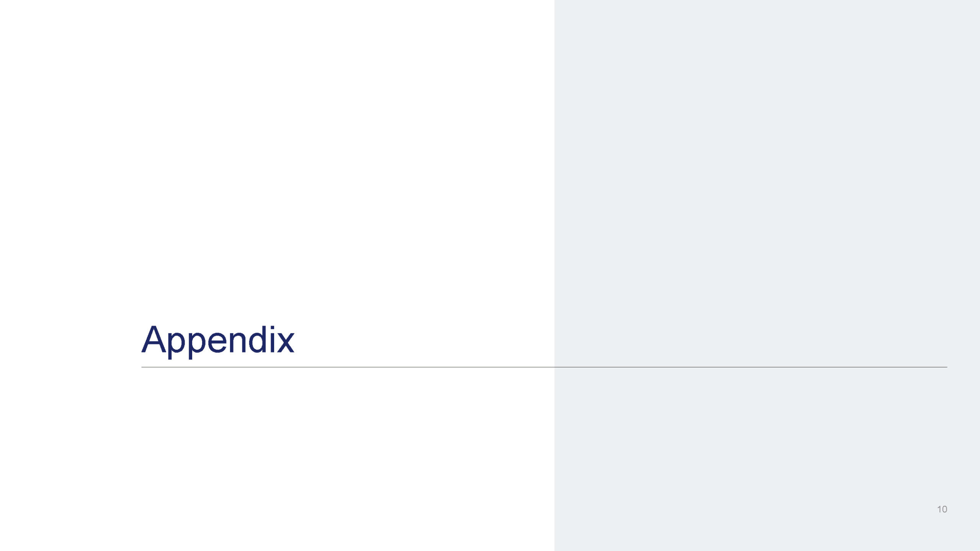980x551 pixels.
Task: Click the divider line where it crosses into the gray panel
Action: tap(554, 367)
